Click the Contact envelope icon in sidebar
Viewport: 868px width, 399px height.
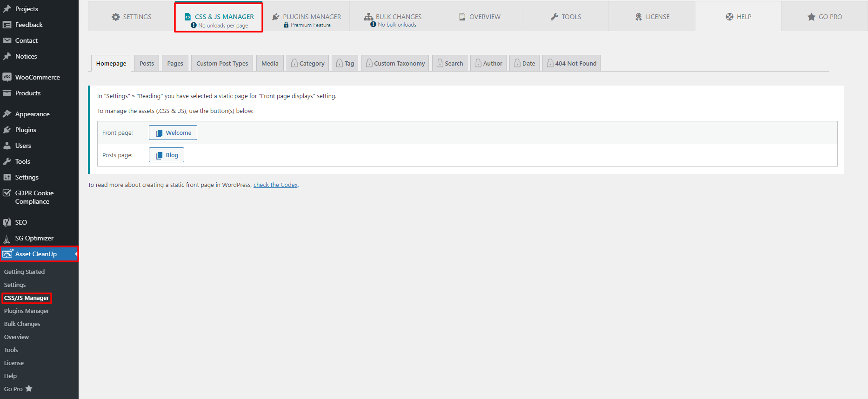pos(7,40)
